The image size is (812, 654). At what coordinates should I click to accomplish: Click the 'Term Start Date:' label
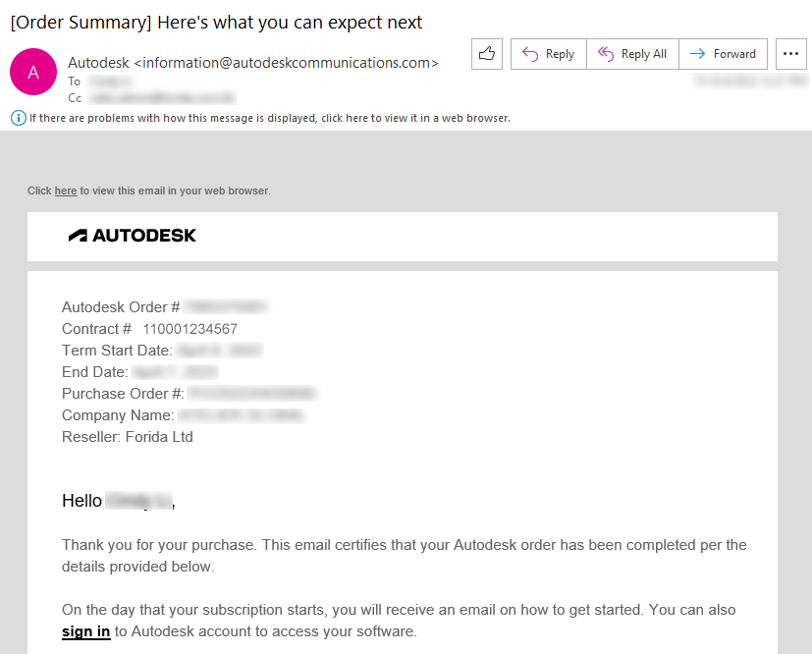pyautogui.click(x=117, y=351)
